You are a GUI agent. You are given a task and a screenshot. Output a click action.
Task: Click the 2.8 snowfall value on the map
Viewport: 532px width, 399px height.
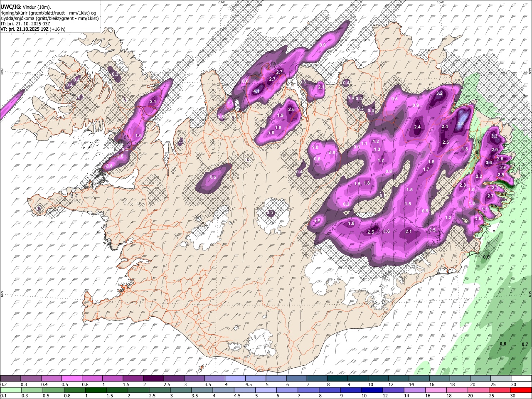click(x=500, y=159)
